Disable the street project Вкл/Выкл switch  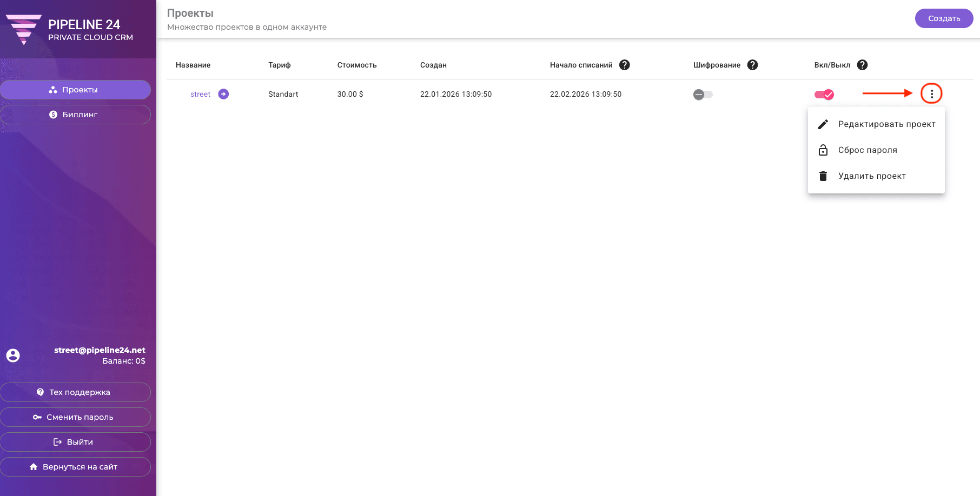coord(824,95)
